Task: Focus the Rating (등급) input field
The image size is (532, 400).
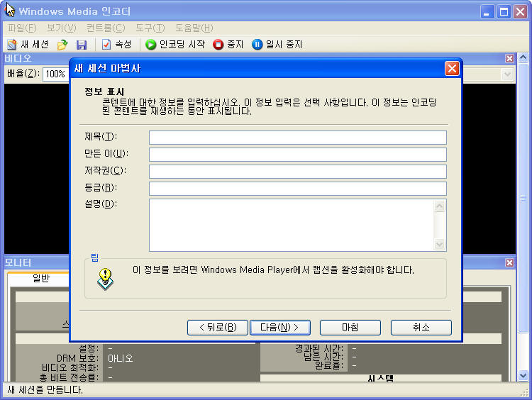Action: [297, 189]
